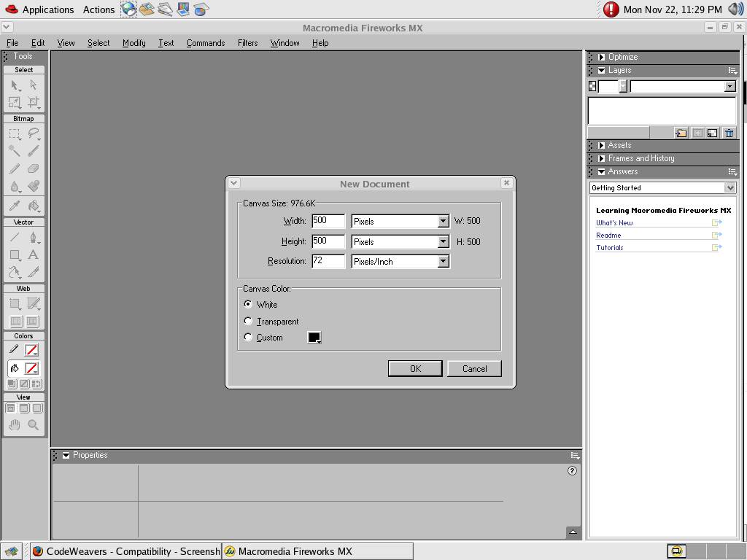747x560 pixels.
Task: Select the Paint Bucket tool
Action: [34, 206]
